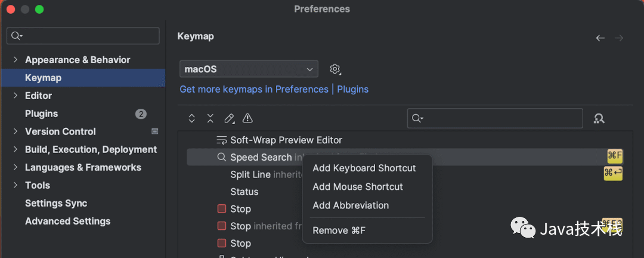
Task: Select Advanced Settings in the sidebar
Action: coord(83,221)
